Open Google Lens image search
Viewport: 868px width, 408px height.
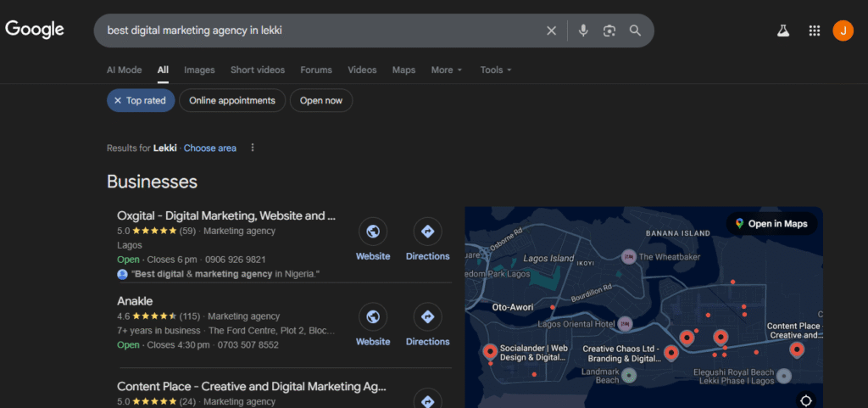click(609, 31)
